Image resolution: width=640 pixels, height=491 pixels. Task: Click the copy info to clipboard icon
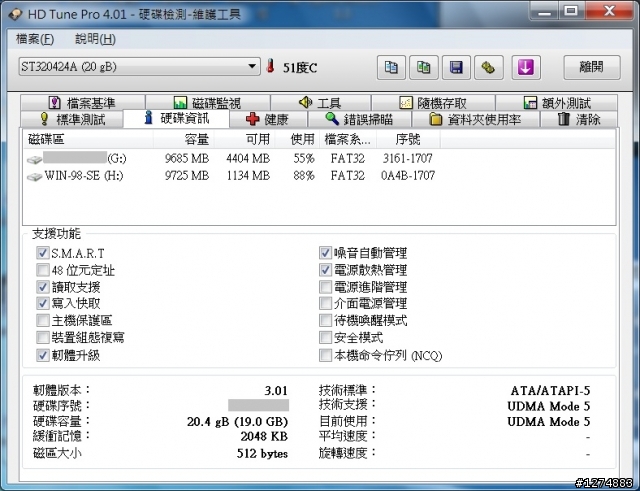[391, 67]
